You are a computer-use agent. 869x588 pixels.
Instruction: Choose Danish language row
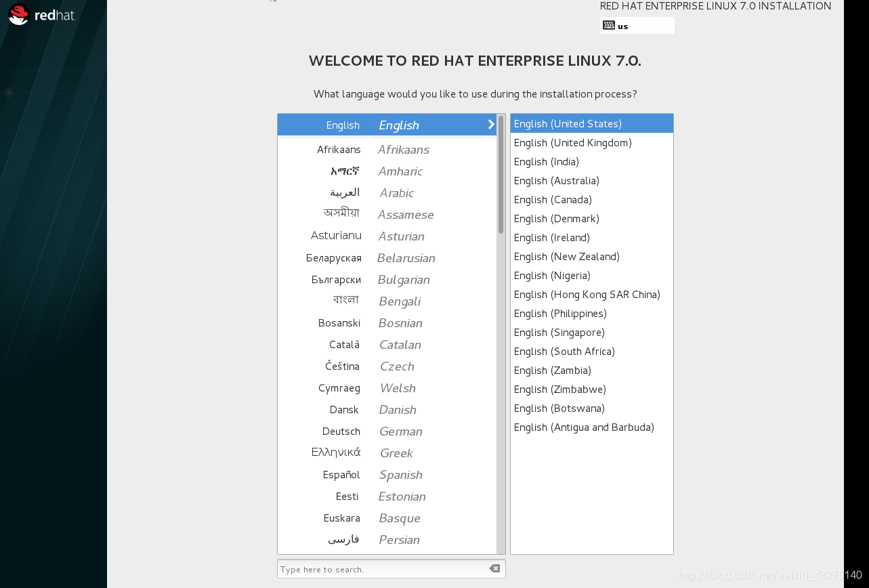click(x=387, y=410)
